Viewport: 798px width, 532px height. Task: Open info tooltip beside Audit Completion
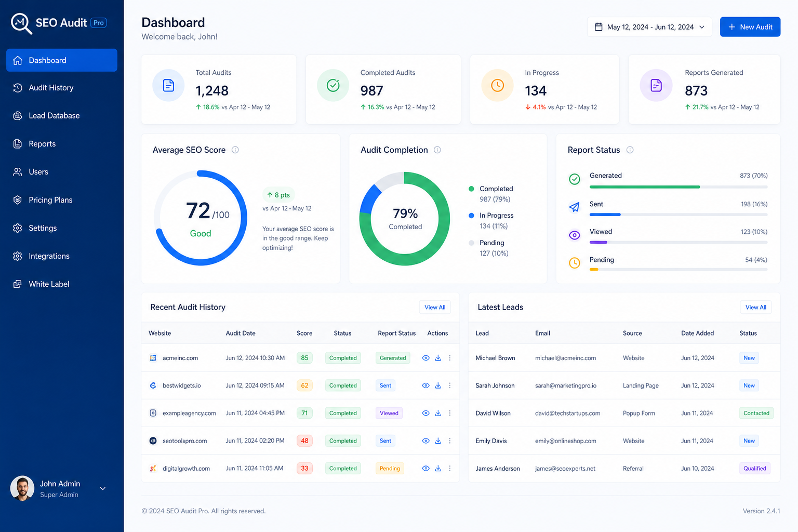[x=437, y=150]
